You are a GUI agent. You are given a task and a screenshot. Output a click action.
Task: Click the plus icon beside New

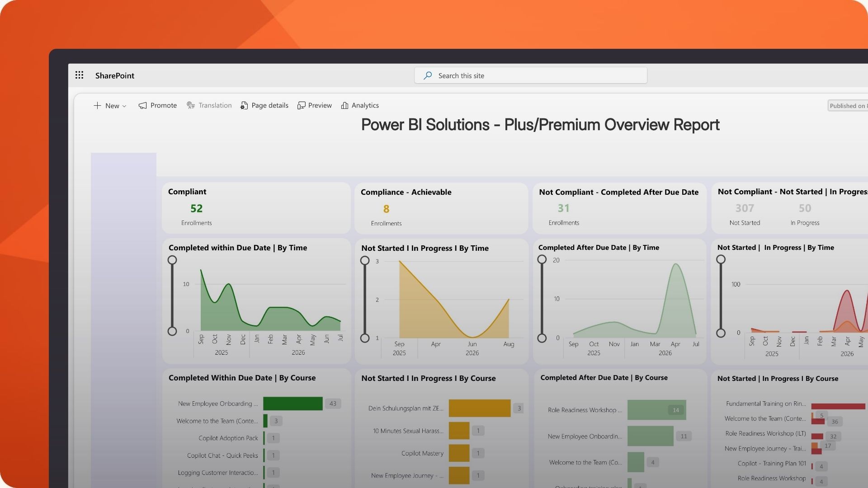coord(97,105)
